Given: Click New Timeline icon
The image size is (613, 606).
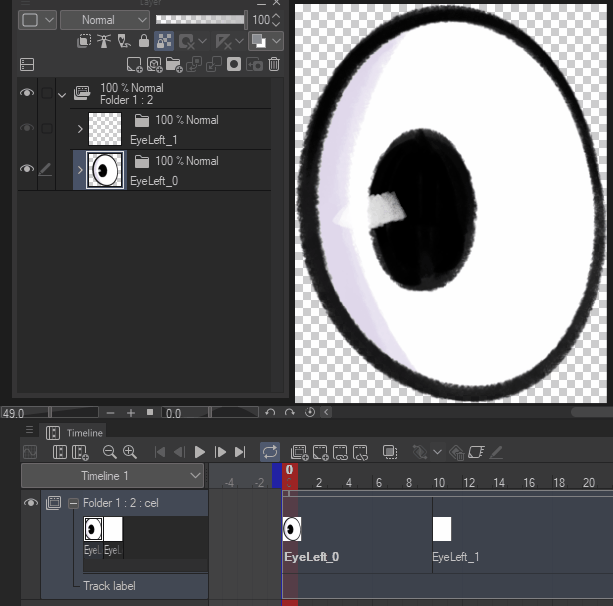Looking at the screenshot, I should point(80,452).
